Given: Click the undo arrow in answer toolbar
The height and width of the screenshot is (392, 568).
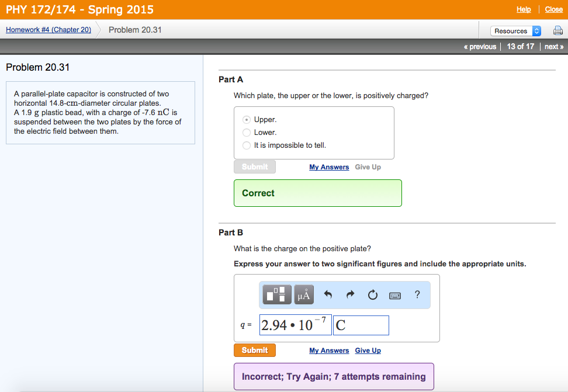Looking at the screenshot, I should [328, 295].
